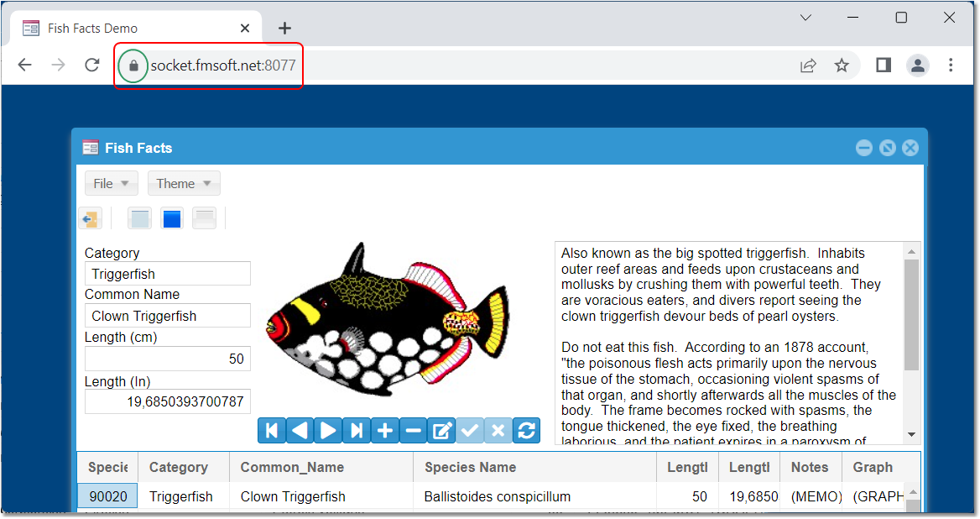980x519 pixels.
Task: Refresh the dataset in navigator
Action: click(x=527, y=431)
